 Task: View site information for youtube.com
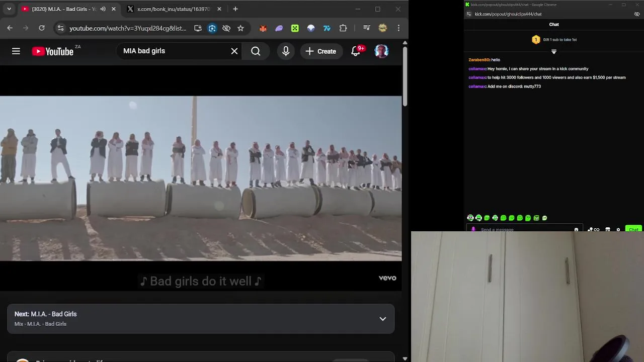[x=60, y=28]
